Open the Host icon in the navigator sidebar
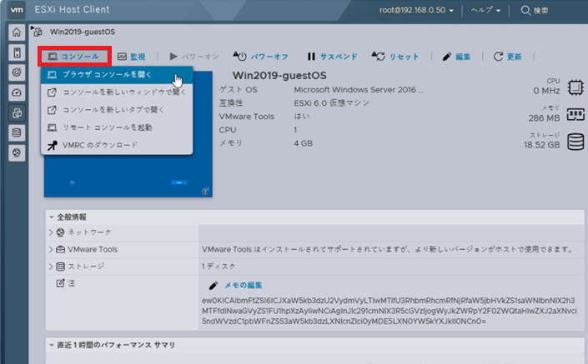Image resolution: width=588 pixels, height=364 pixels. (16, 52)
